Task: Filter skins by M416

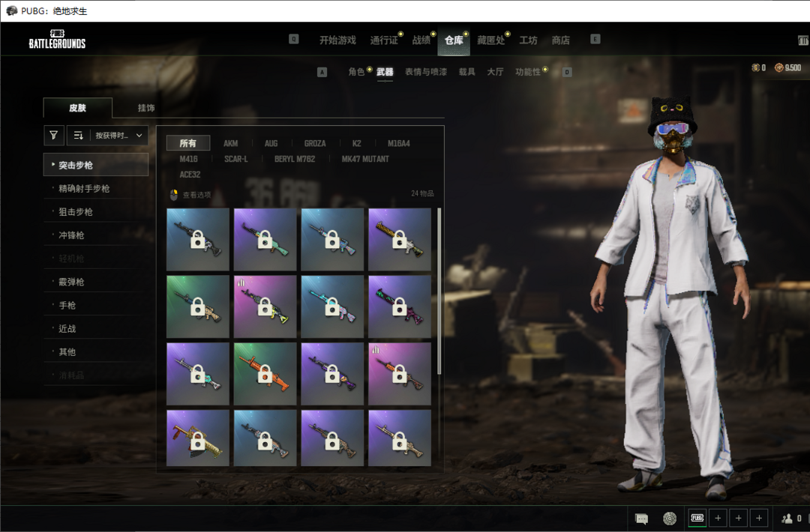Action: click(188, 159)
